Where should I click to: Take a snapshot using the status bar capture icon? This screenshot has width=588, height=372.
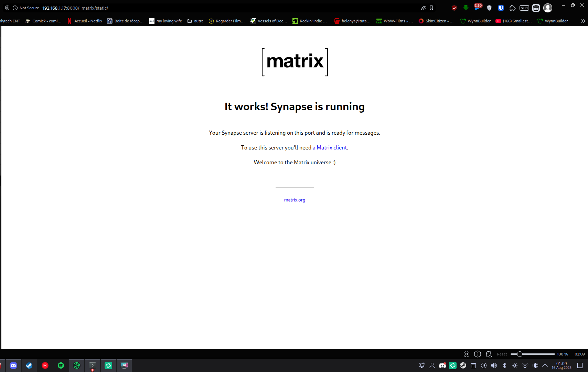tap(467, 354)
